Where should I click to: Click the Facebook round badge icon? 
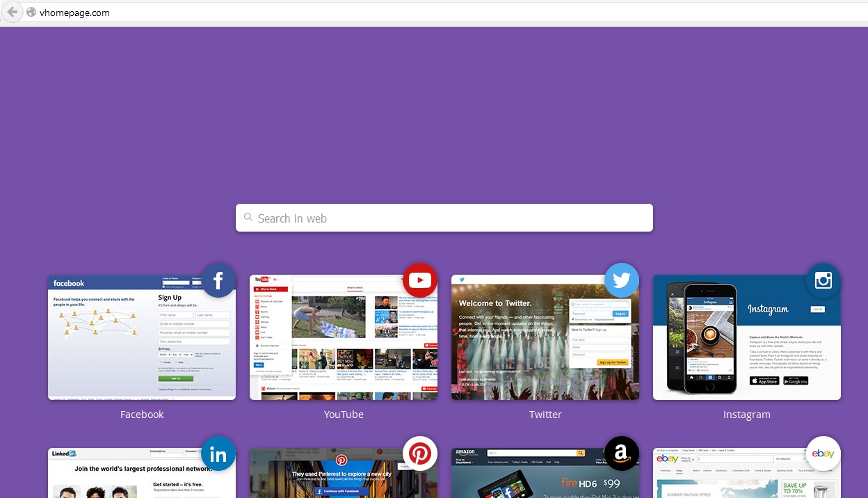click(218, 280)
